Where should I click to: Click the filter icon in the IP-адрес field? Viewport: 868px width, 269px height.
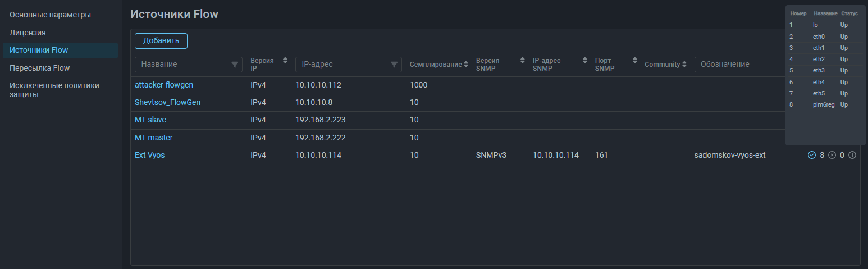tap(394, 65)
